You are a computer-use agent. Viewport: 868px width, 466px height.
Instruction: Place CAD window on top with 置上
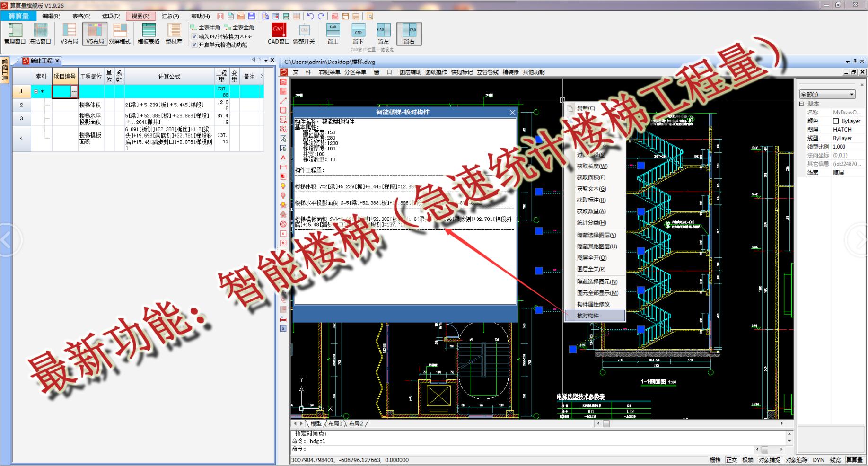333,34
